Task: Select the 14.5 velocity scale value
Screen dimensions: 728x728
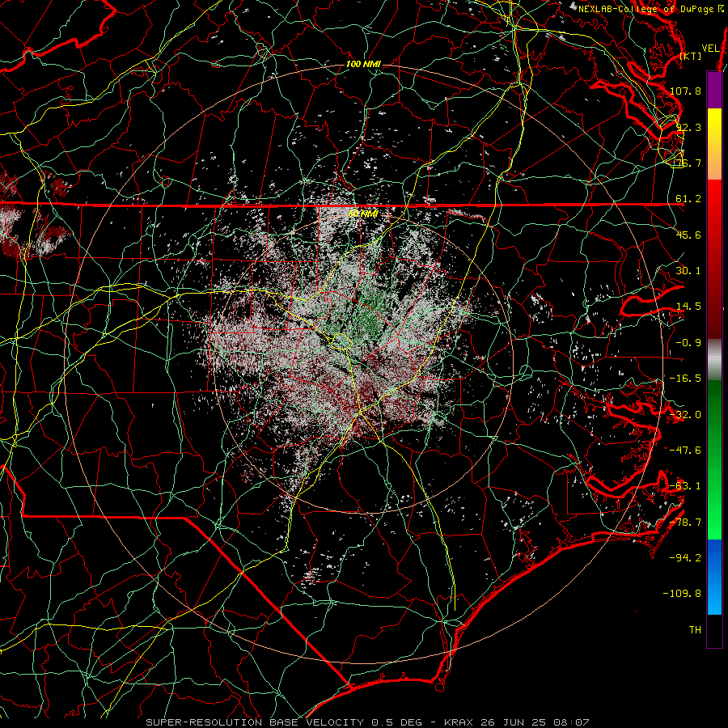Action: click(688, 307)
